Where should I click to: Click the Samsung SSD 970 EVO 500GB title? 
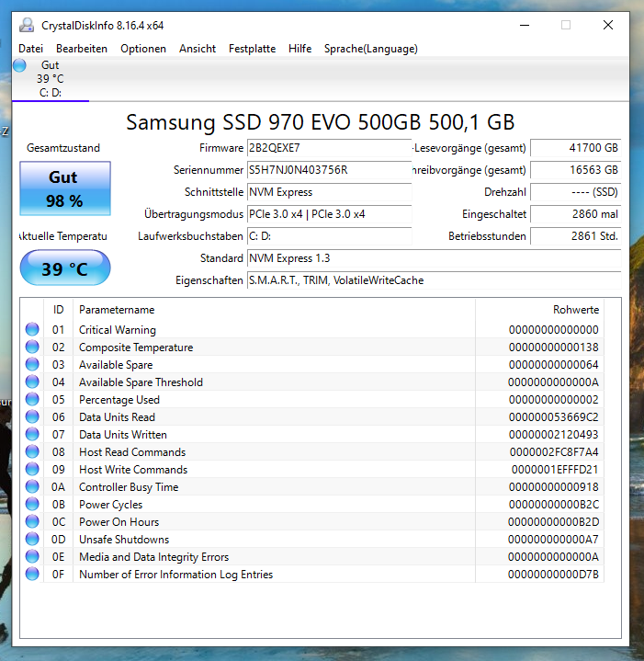point(320,122)
